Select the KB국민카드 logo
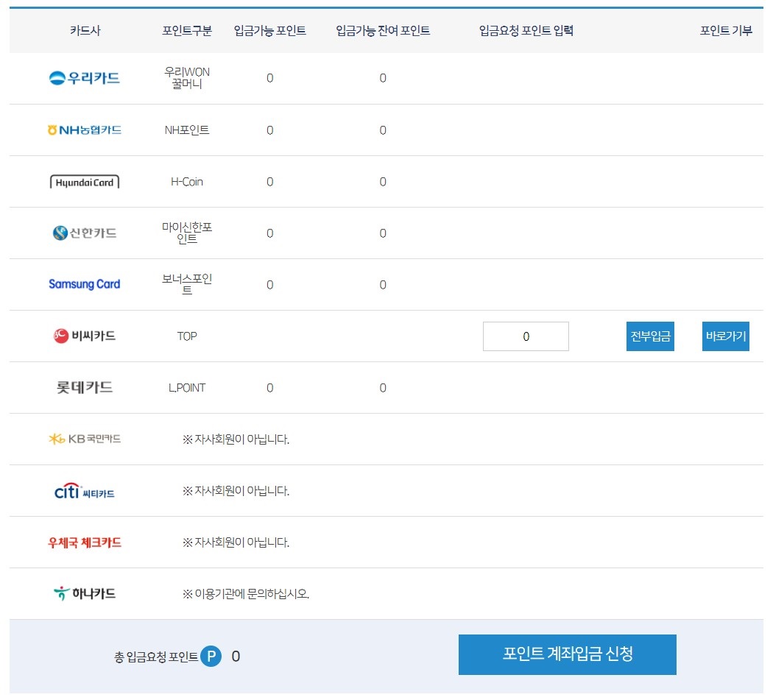Screen dimensions: 773x700 coord(84,439)
